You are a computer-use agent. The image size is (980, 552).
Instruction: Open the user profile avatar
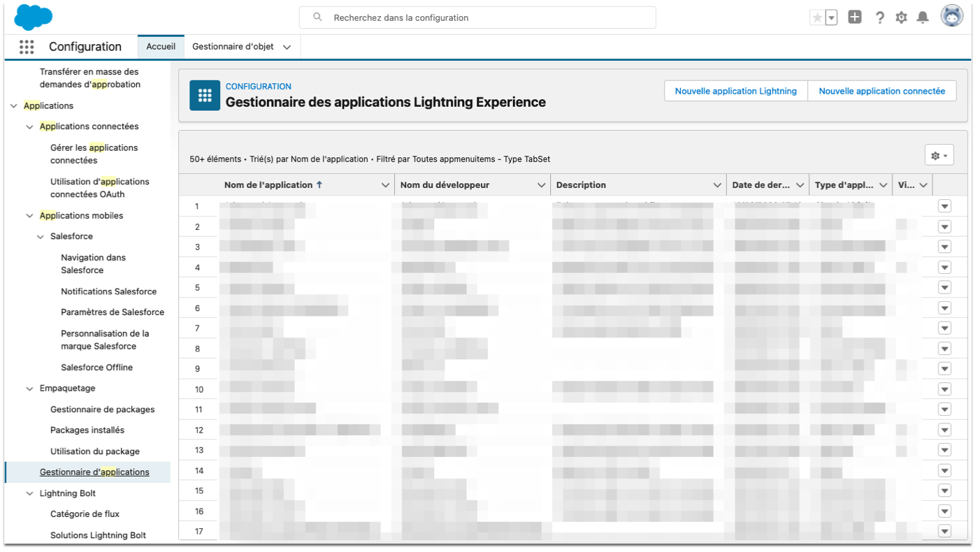point(951,16)
